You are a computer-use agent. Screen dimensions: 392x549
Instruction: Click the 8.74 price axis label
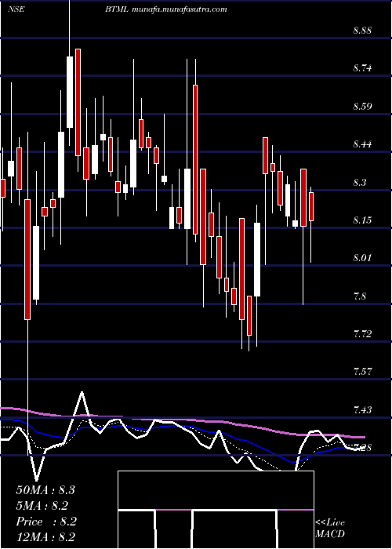click(x=362, y=68)
